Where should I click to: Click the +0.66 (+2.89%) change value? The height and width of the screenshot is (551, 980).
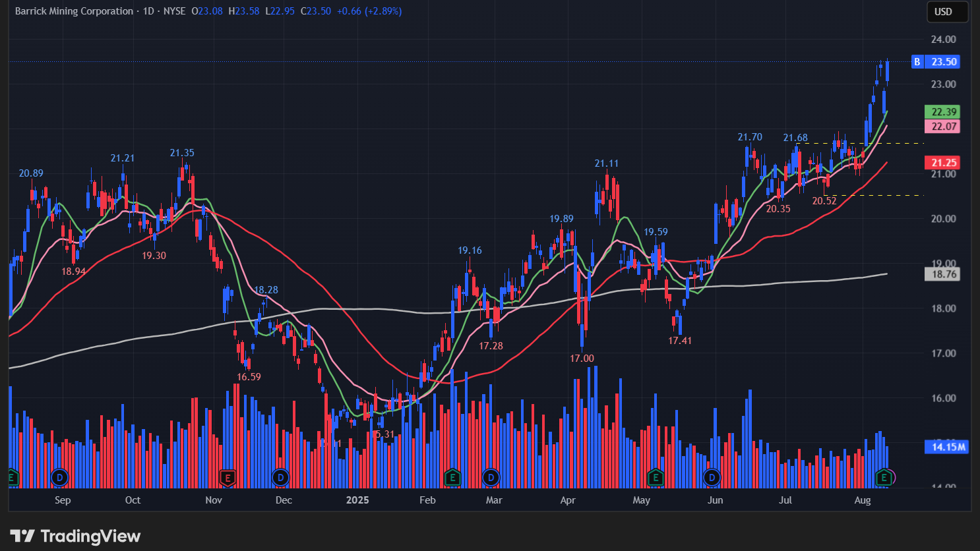[369, 11]
